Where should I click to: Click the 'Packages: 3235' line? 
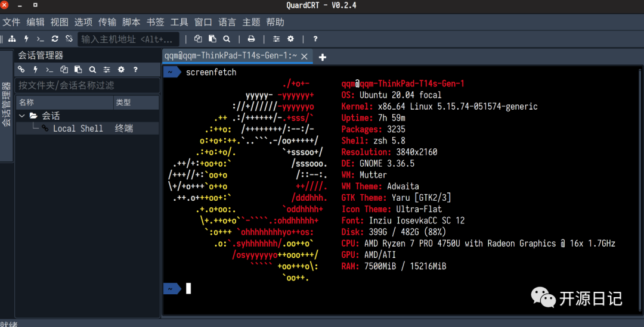click(x=373, y=129)
